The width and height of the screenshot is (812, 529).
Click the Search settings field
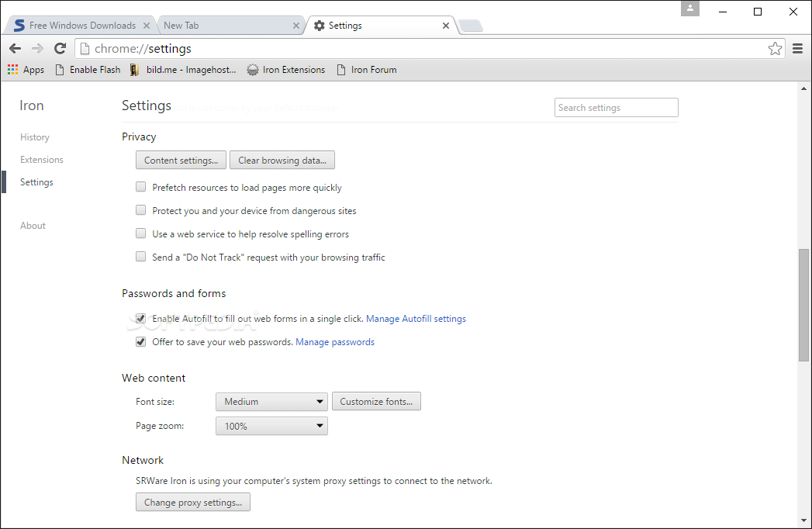click(x=617, y=107)
